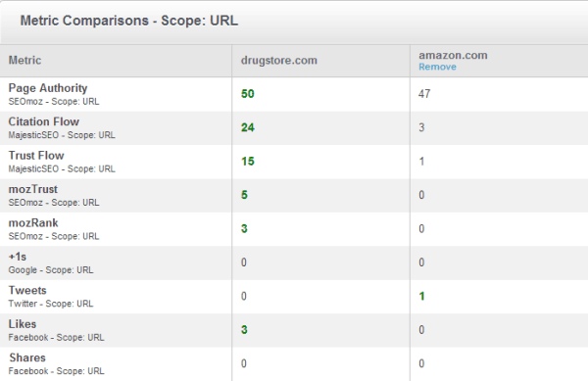Click Twitter - Scope: URL under Tweets
Viewport: 588px width, 381px height.
[x=51, y=304]
